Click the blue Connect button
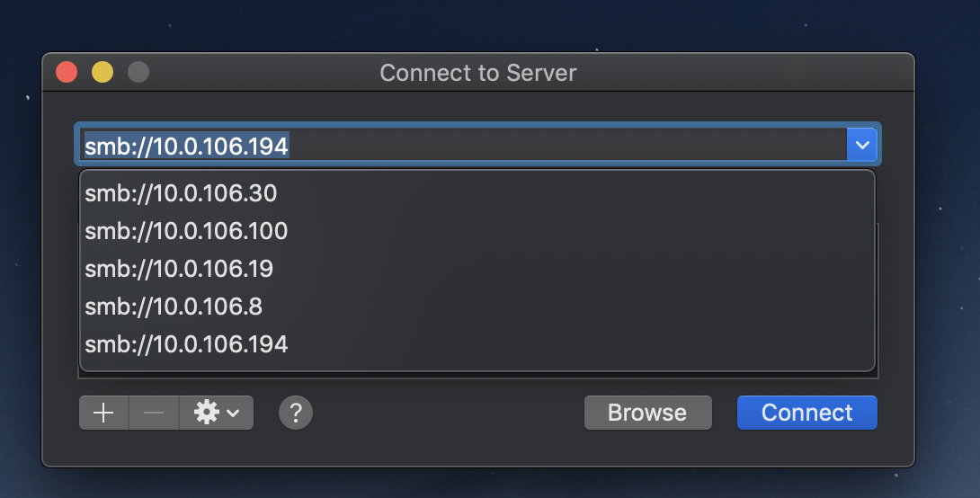This screenshot has height=498, width=980. [806, 413]
